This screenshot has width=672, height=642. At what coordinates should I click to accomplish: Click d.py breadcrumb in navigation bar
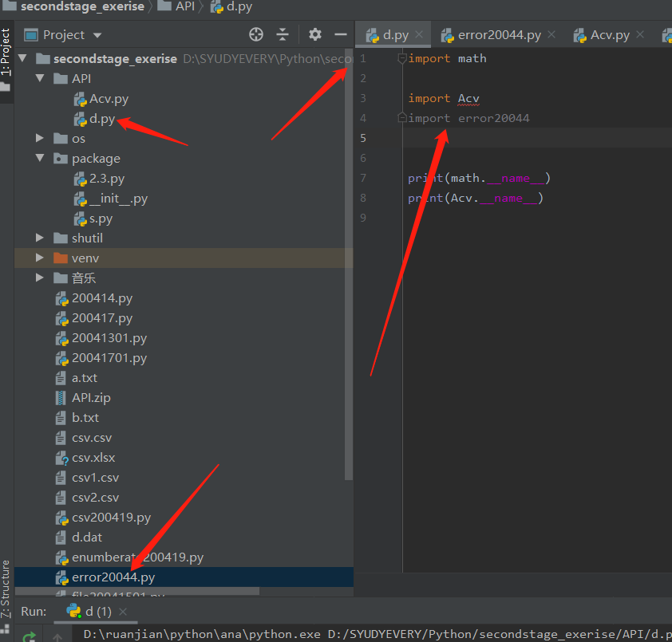click(231, 7)
